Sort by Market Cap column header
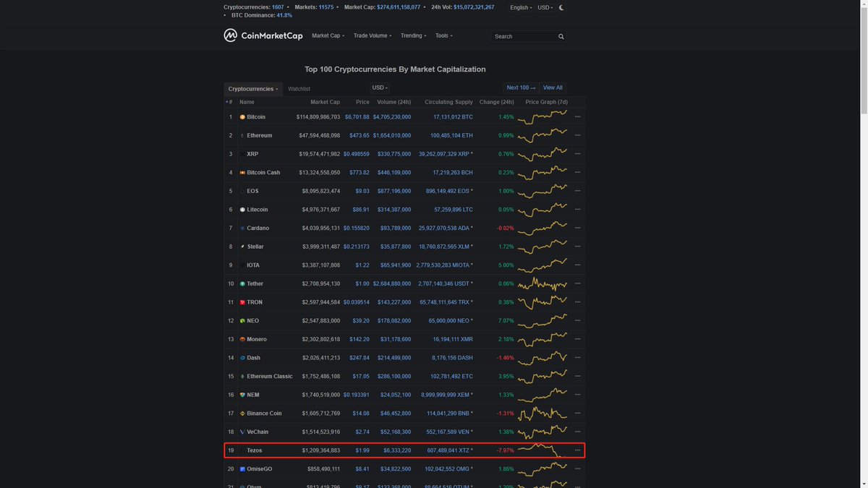Screen dimensions: 868x488 [325, 102]
